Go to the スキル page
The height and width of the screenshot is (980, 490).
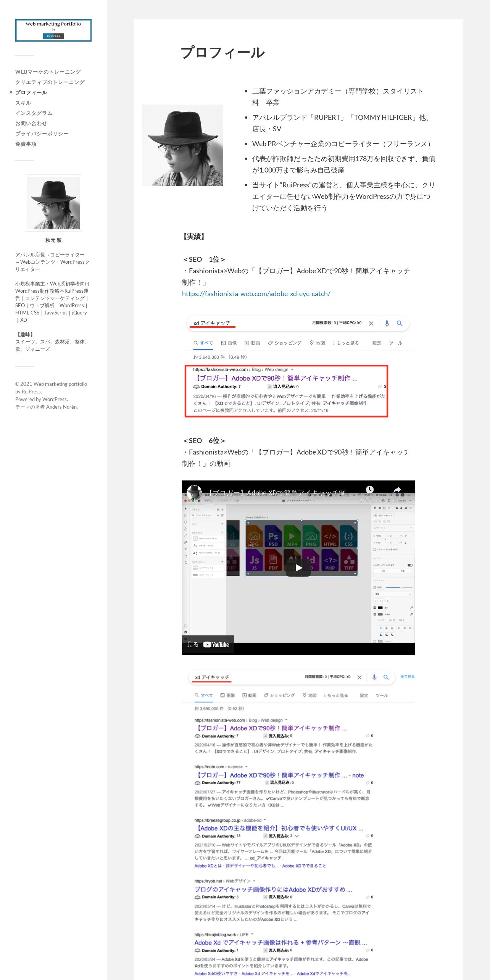pyautogui.click(x=23, y=103)
